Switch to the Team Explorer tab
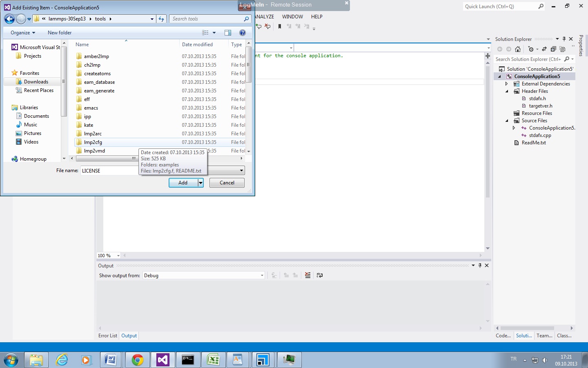This screenshot has width=588, height=368. [x=544, y=336]
